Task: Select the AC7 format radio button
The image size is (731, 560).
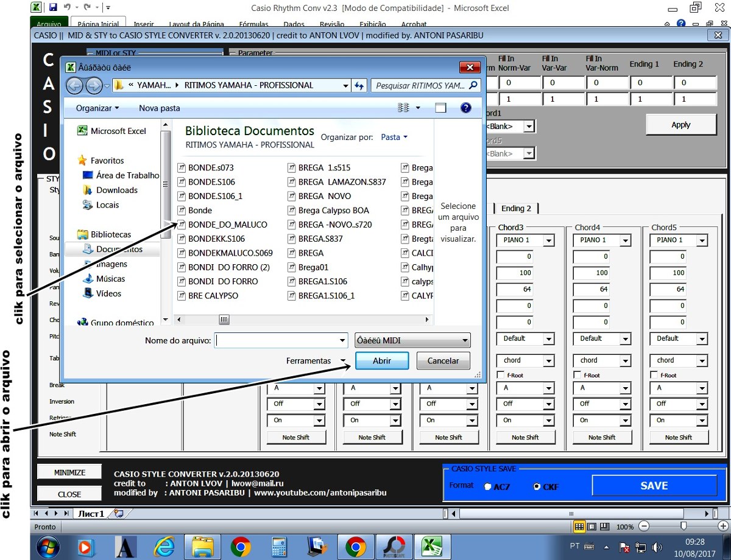Action: (488, 487)
